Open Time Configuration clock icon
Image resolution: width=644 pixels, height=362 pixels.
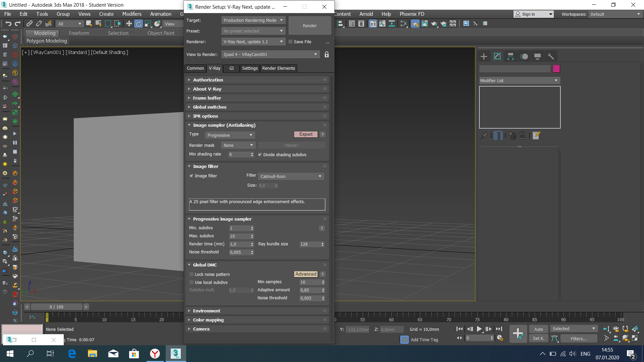[x=500, y=338]
